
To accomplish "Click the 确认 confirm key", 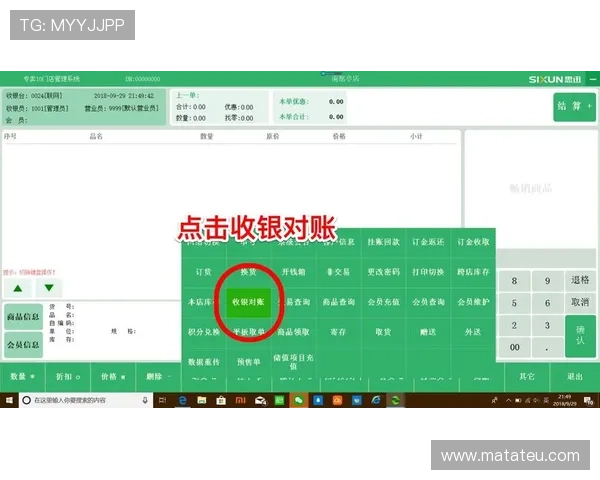I will tap(580, 336).
